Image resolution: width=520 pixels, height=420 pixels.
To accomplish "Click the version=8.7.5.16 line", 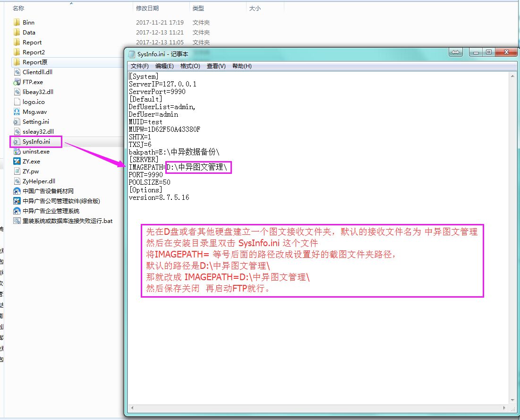I will pos(159,198).
